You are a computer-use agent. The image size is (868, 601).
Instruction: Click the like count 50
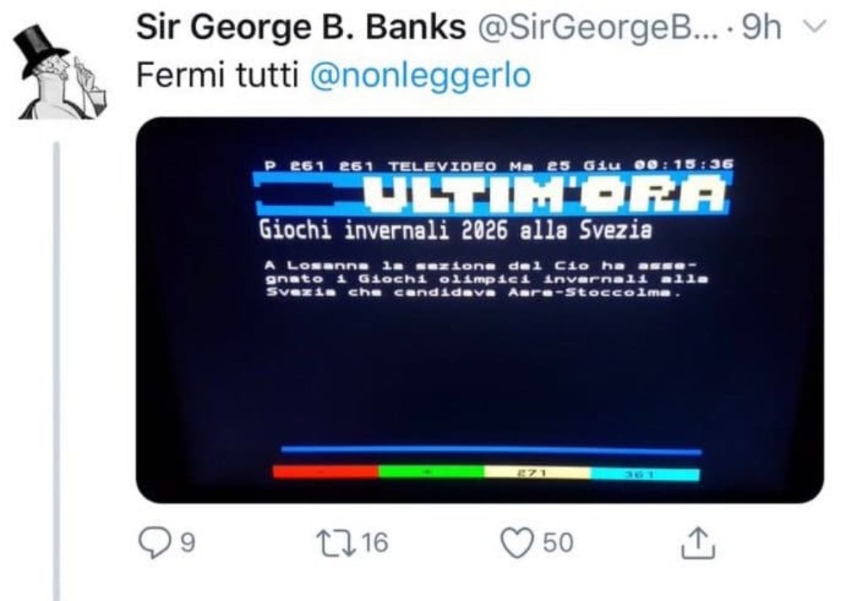(557, 542)
